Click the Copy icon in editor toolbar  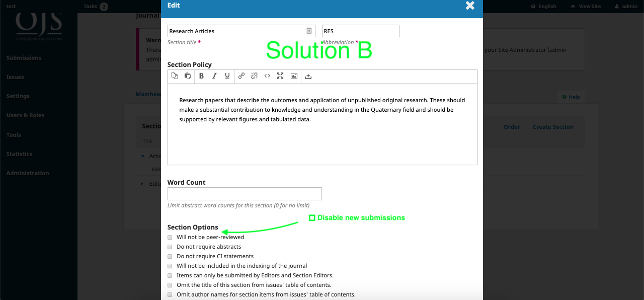click(x=175, y=76)
